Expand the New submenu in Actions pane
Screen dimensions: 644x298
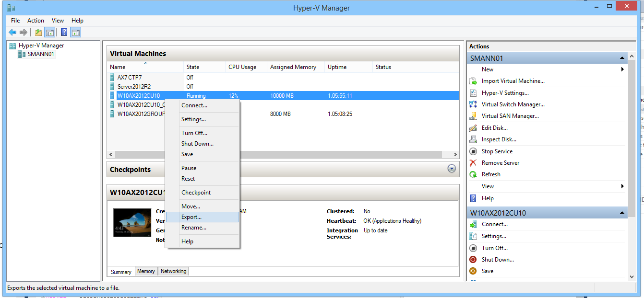(x=622, y=69)
